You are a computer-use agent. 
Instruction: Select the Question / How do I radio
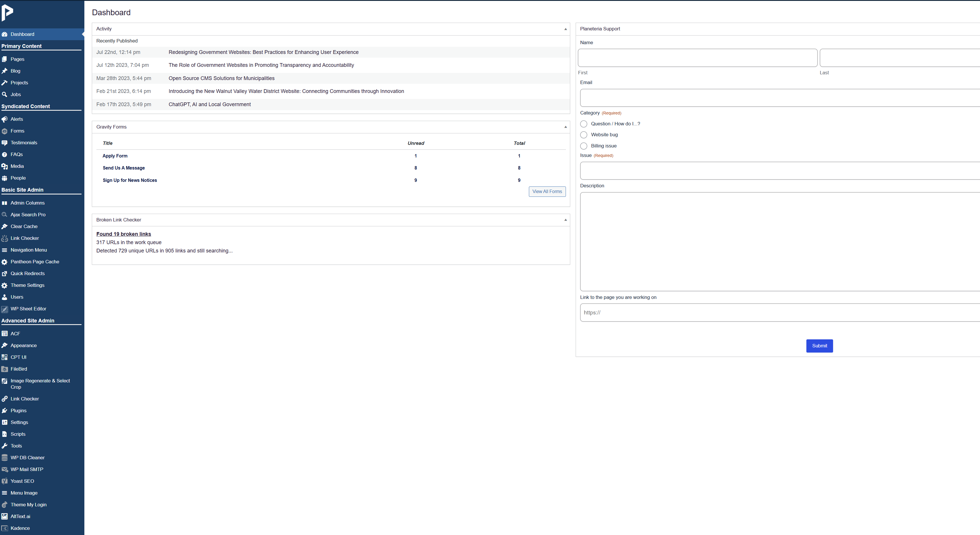pos(584,124)
